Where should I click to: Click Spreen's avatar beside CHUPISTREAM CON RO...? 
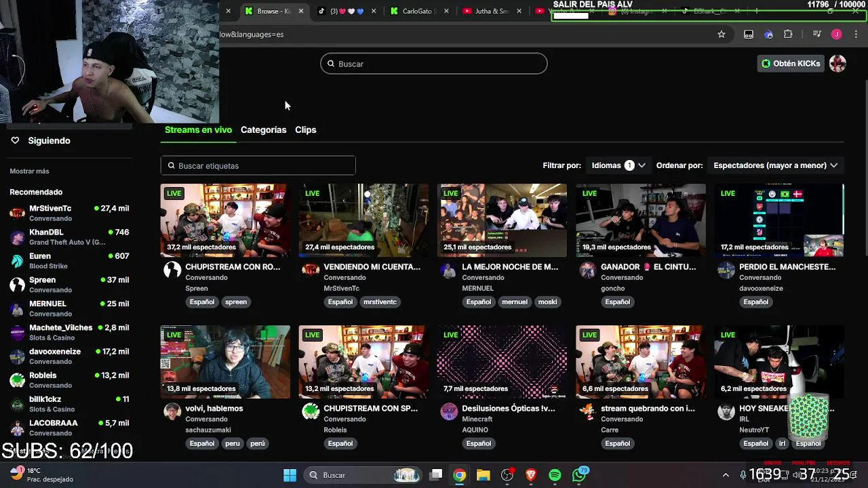(x=172, y=270)
